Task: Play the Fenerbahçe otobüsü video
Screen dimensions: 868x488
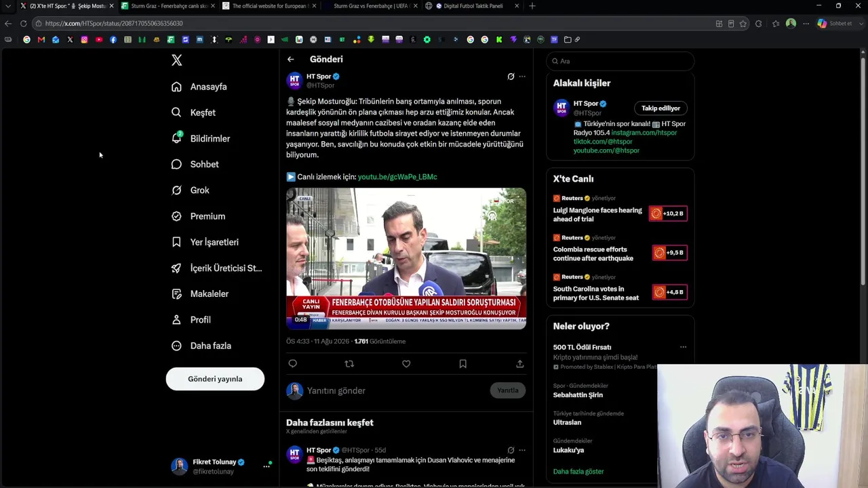Action: pos(406,258)
